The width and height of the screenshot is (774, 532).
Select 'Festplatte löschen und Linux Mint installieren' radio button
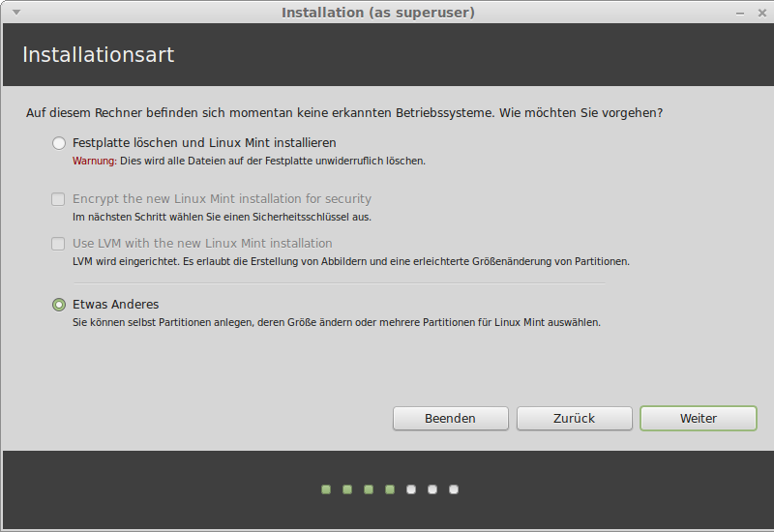coord(59,143)
